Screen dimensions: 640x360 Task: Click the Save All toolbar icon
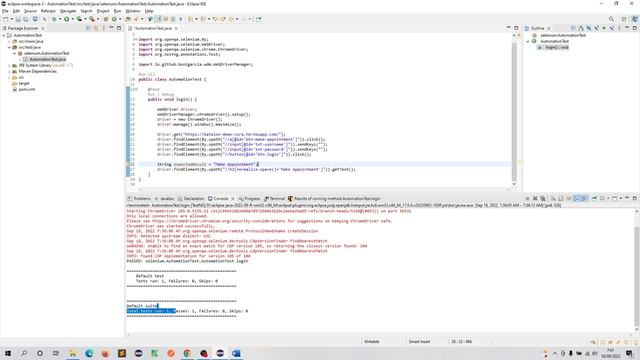point(26,19)
